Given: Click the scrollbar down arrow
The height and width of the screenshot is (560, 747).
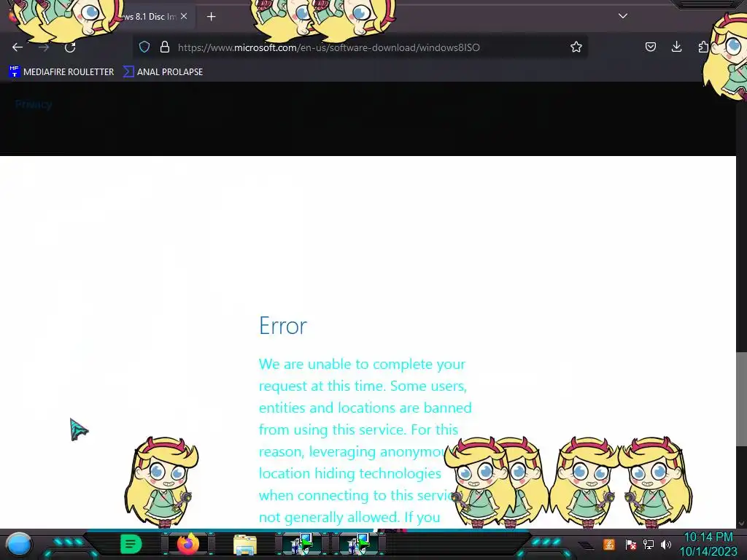Looking at the screenshot, I should tap(741, 524).
